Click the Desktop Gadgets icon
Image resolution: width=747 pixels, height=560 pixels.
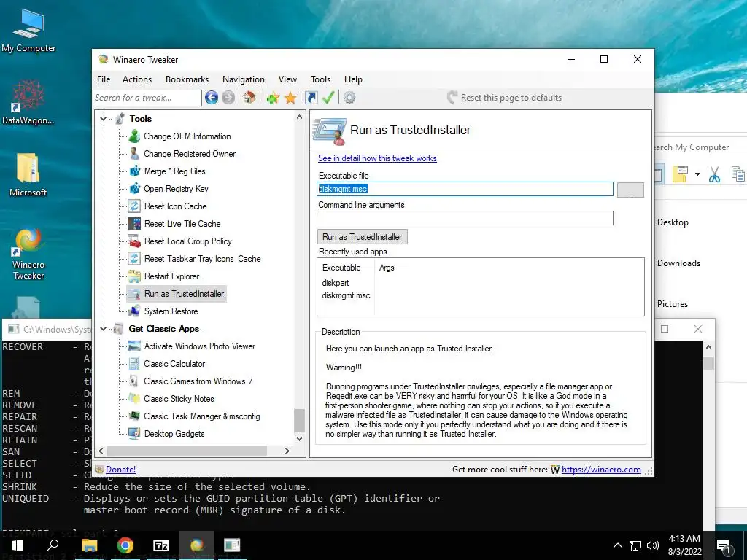134,434
